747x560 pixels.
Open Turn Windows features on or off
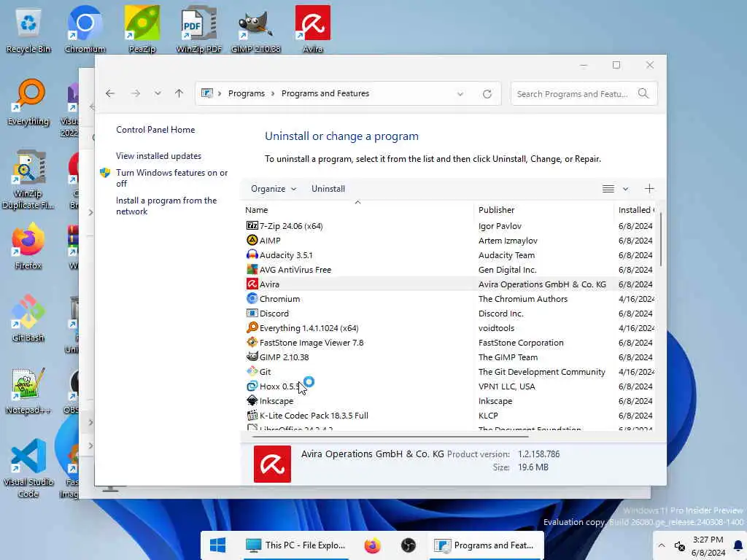pyautogui.click(x=171, y=178)
